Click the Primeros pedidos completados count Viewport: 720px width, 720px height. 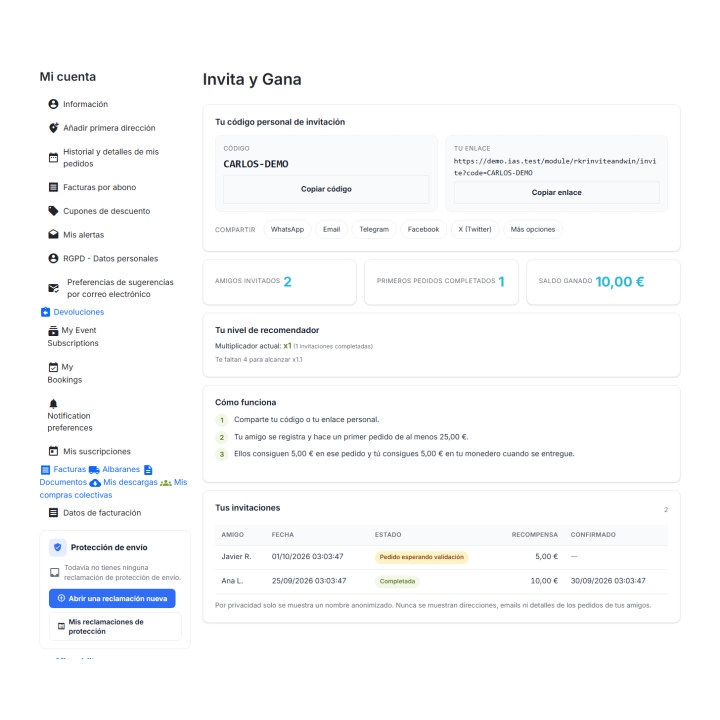(x=501, y=281)
